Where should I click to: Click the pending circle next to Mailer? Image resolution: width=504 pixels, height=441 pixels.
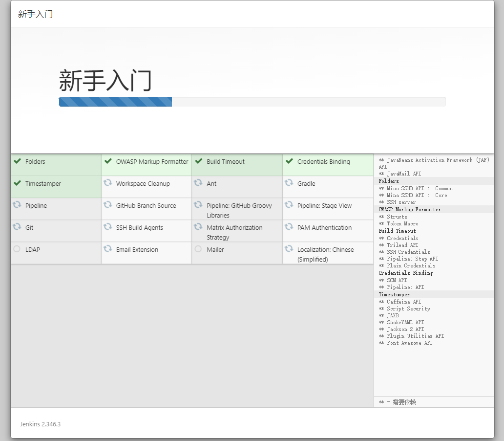click(198, 249)
